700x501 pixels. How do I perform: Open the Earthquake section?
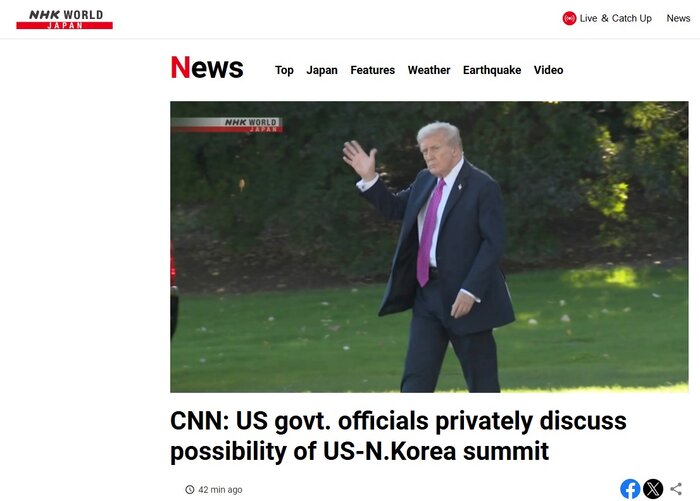point(492,70)
